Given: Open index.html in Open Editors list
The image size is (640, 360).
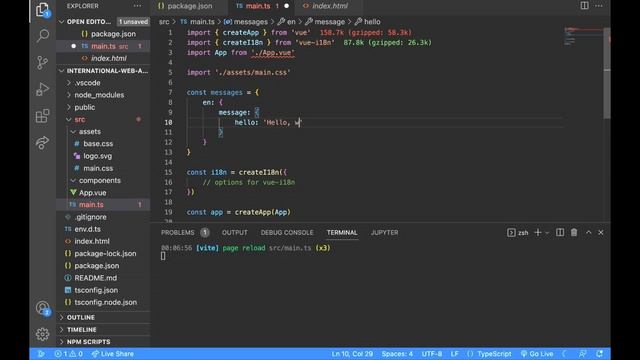Looking at the screenshot, I should [x=108, y=58].
